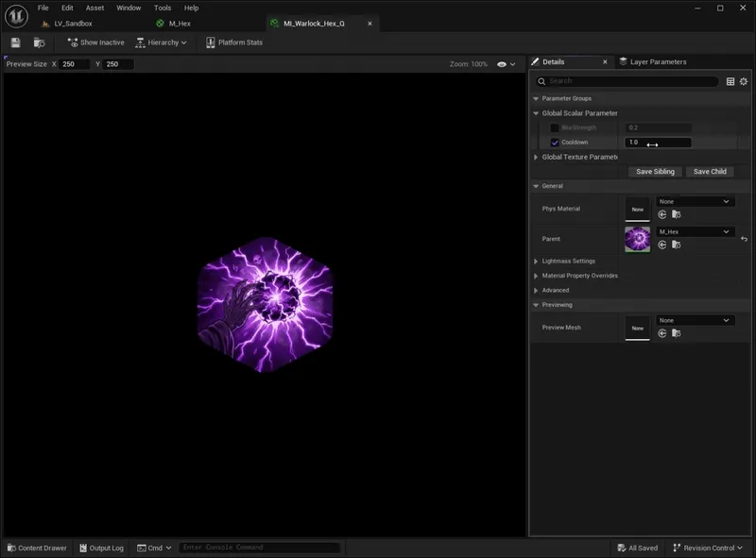Open Parent M_Hex dropdown
This screenshot has width=756, height=558.
coord(695,231)
